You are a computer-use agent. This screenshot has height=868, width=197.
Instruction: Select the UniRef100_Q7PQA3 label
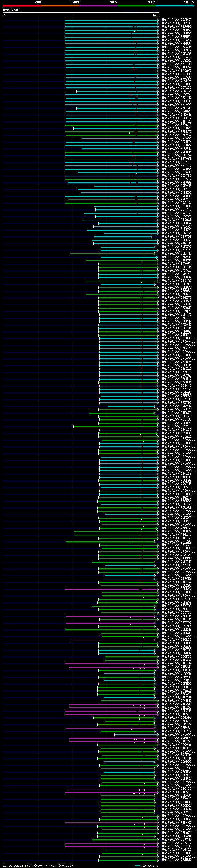click(x=177, y=331)
